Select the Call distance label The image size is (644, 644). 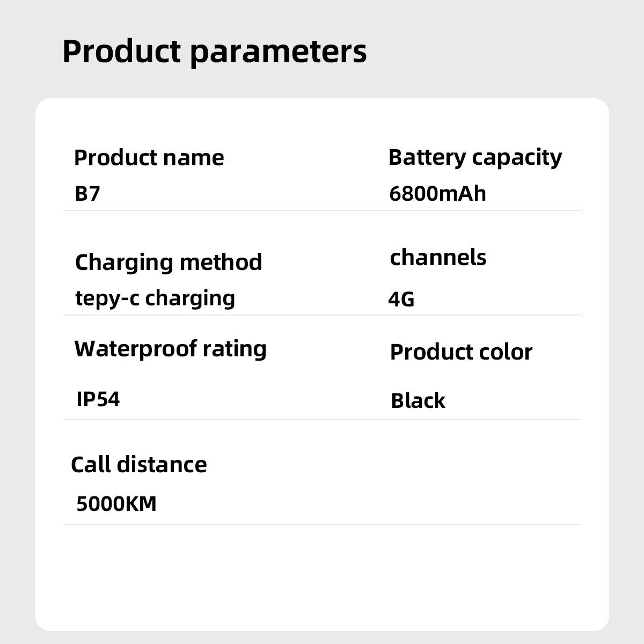tap(139, 465)
